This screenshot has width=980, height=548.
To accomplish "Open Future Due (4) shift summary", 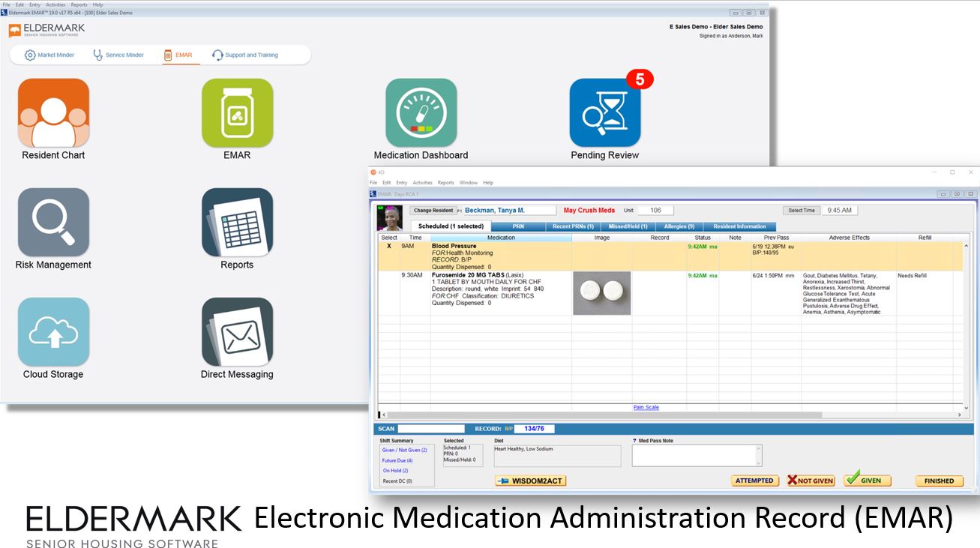I will click(397, 460).
